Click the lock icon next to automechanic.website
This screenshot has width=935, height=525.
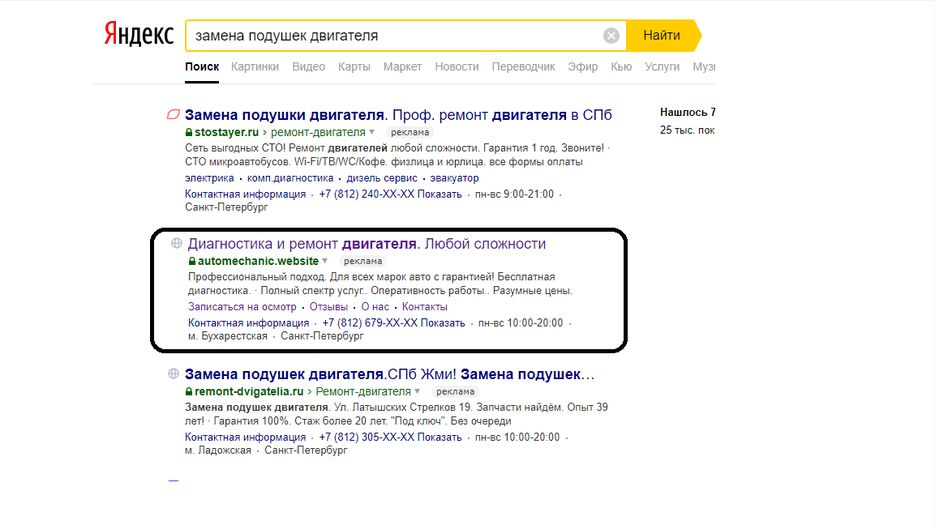tap(192, 261)
